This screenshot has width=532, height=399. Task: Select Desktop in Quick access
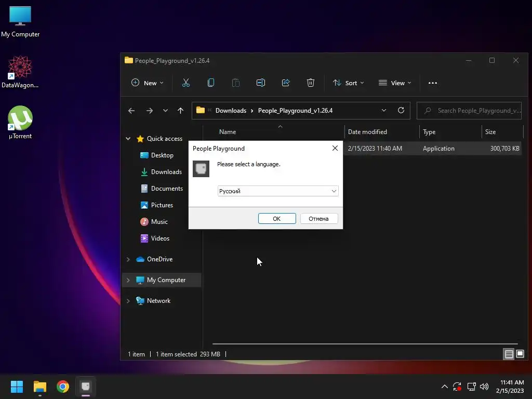[x=162, y=155]
